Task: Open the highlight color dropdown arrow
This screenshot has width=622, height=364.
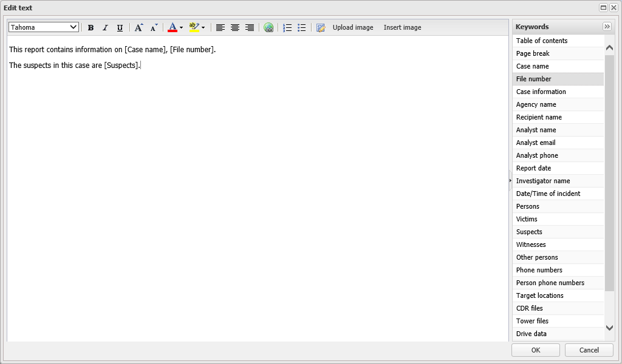Action: pos(203,27)
